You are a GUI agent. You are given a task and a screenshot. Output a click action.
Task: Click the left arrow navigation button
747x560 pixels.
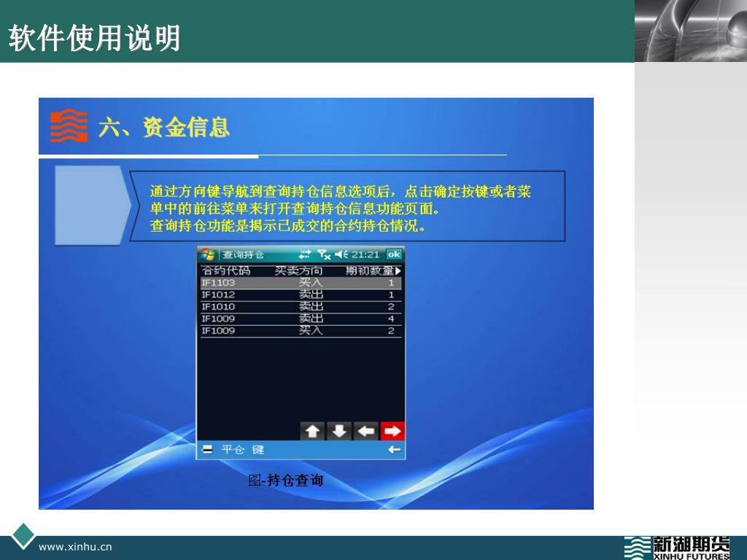pos(366,431)
